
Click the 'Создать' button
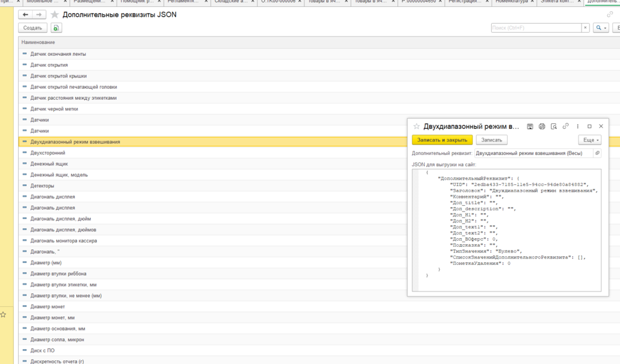pyautogui.click(x=33, y=28)
